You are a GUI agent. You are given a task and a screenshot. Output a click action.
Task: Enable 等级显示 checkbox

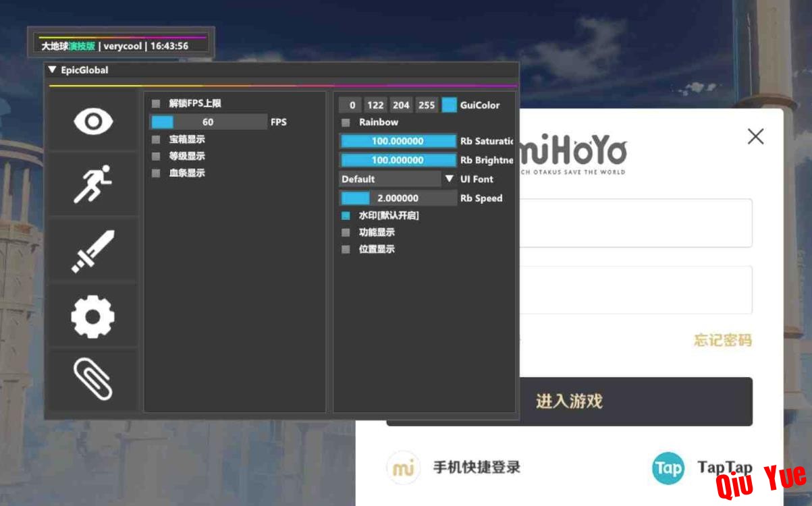[x=156, y=157]
